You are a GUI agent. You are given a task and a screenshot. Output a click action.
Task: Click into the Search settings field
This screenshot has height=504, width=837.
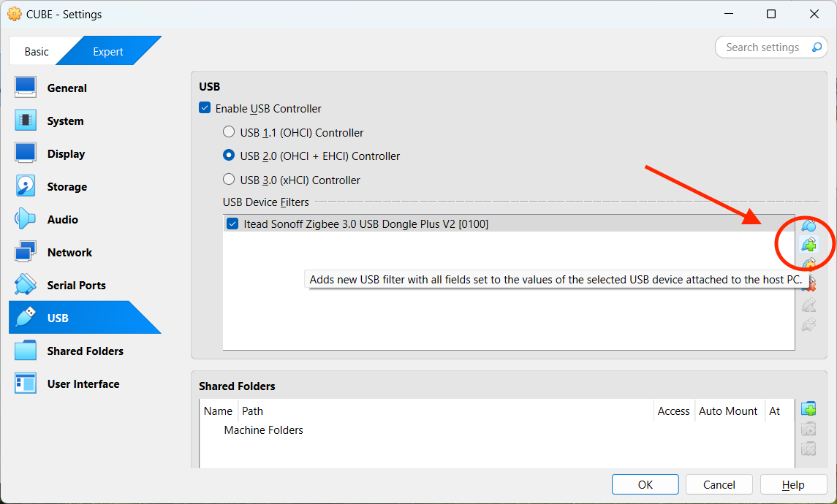(x=762, y=47)
